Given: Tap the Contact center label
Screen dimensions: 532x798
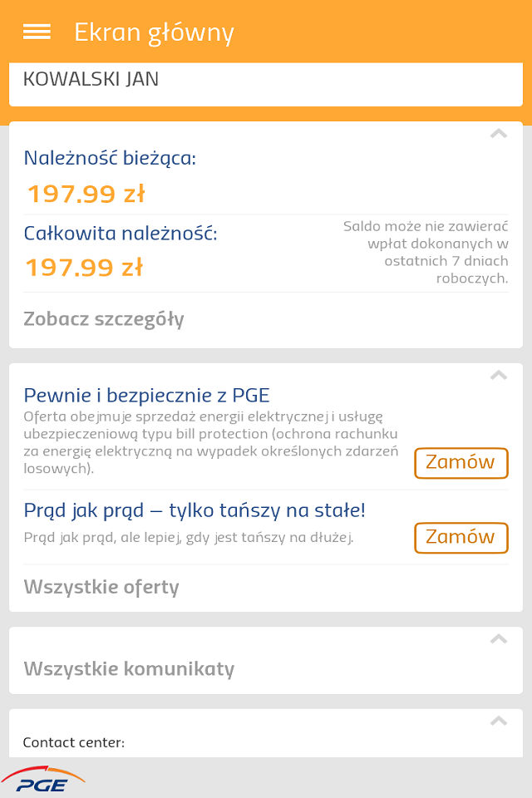Looking at the screenshot, I should (74, 742).
